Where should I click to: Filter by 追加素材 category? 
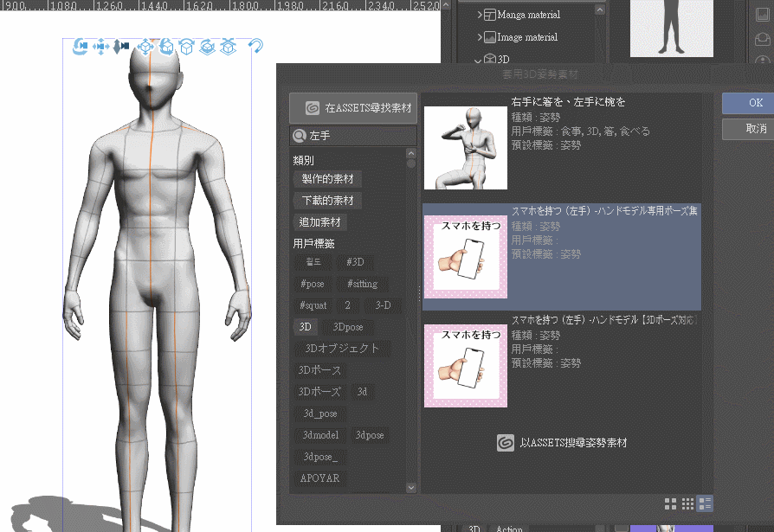(x=319, y=222)
